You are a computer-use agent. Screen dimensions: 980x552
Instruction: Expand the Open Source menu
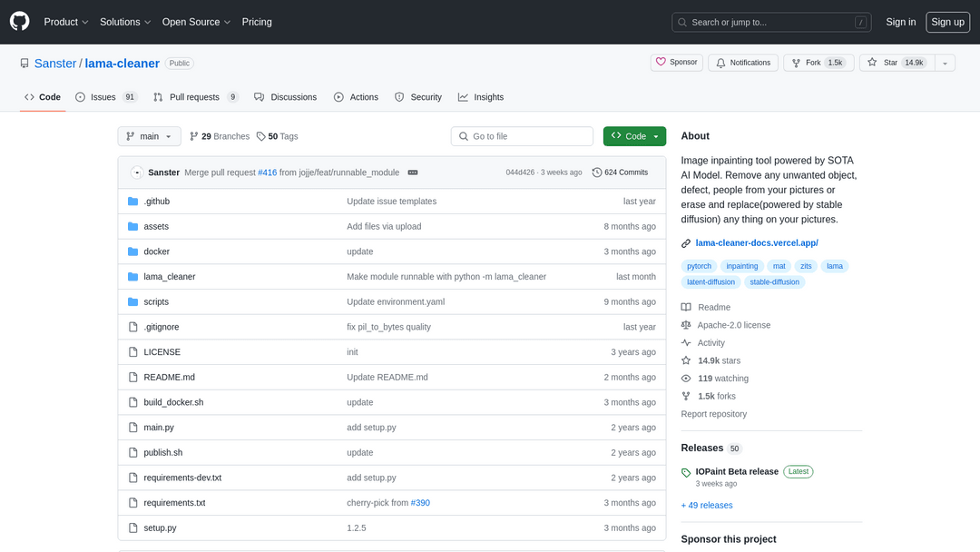pos(196,22)
